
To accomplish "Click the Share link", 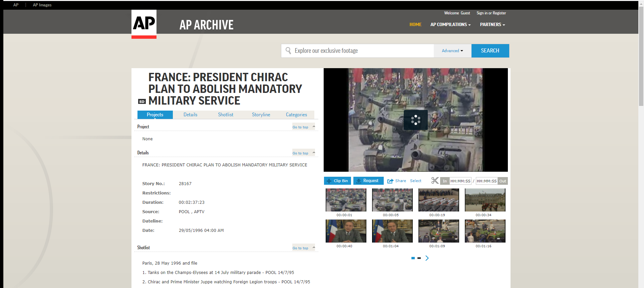I will point(401,181).
